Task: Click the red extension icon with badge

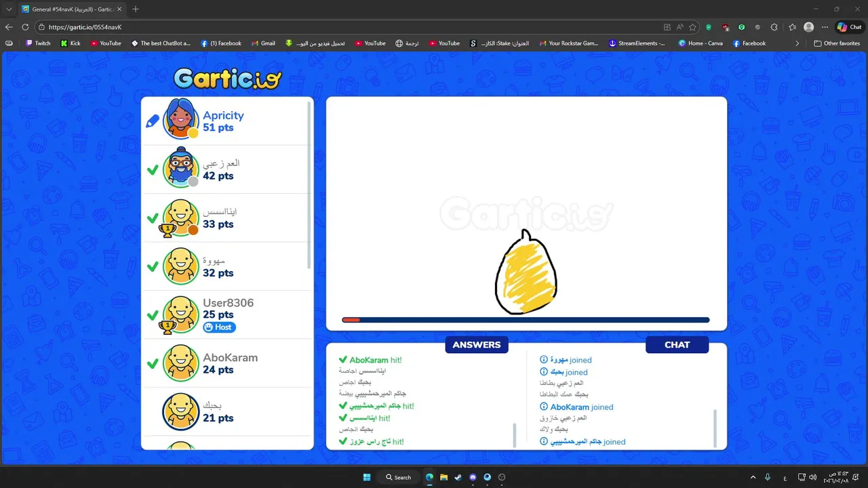Action: (726, 27)
